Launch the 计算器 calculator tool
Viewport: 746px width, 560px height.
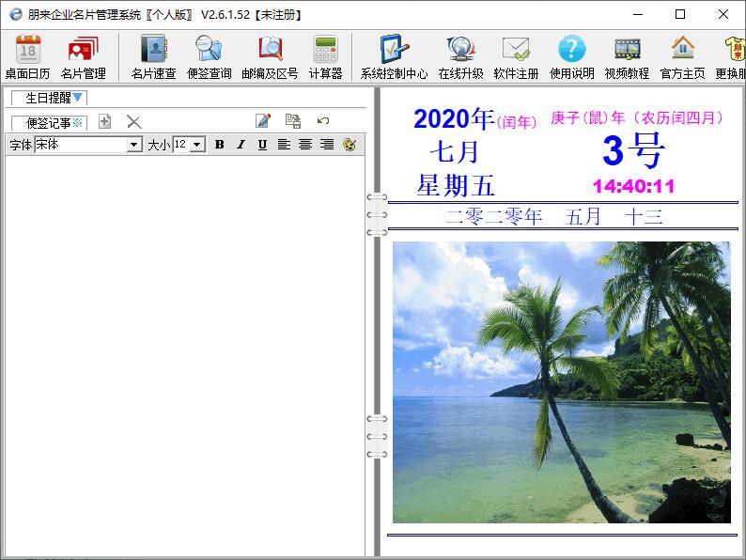(x=326, y=56)
